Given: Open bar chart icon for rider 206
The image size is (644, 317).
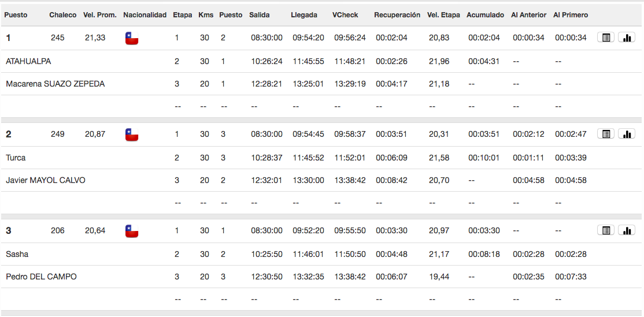Looking at the screenshot, I should coord(627,230).
